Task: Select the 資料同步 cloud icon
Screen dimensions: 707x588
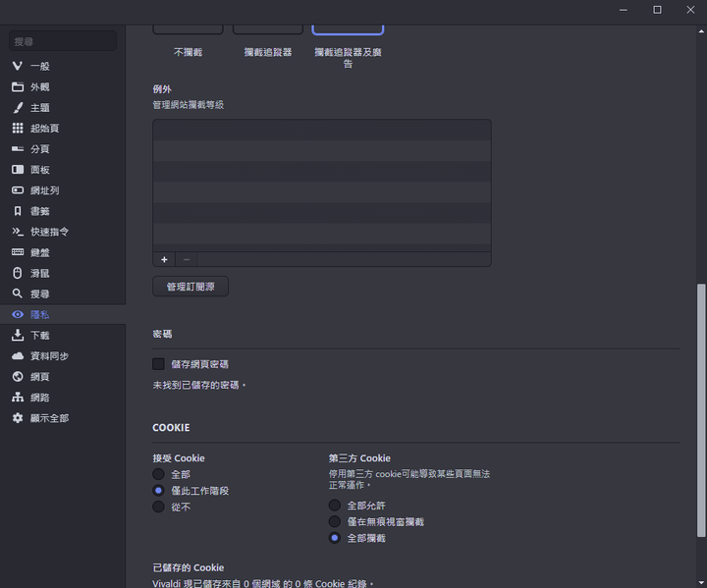Action: tap(18, 355)
